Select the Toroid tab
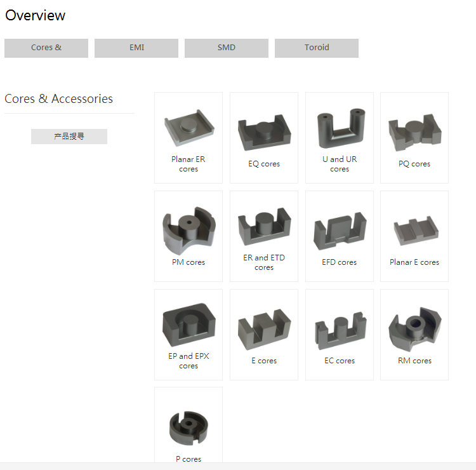Screen dimensions: 476x470 317,48
